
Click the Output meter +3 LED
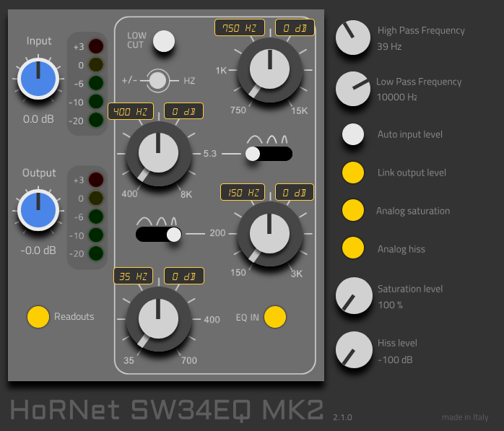coord(96,180)
